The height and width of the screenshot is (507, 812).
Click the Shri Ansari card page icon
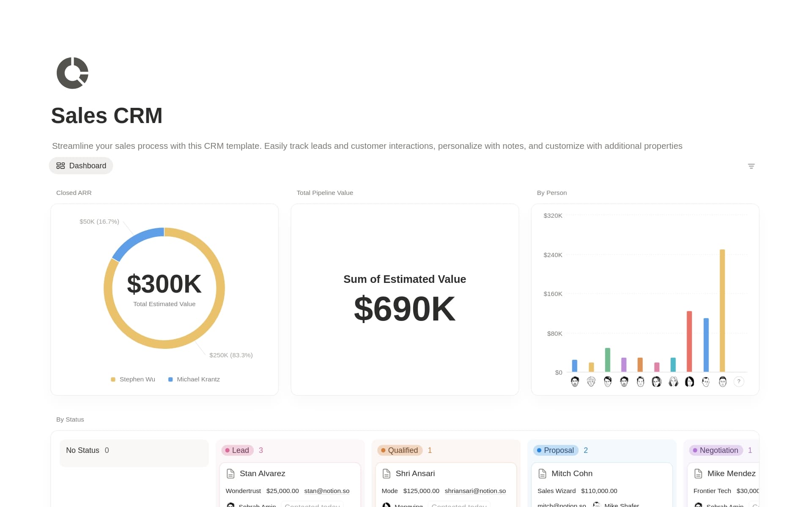pos(386,474)
